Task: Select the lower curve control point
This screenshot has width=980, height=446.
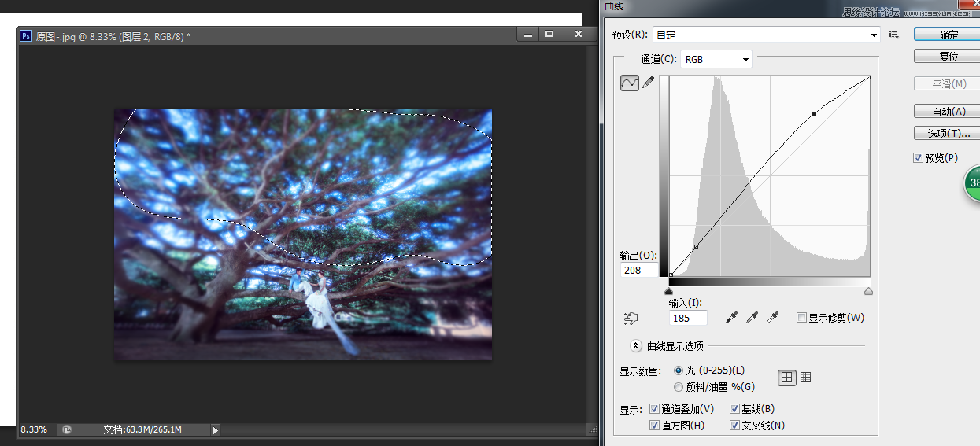Action: pos(696,247)
